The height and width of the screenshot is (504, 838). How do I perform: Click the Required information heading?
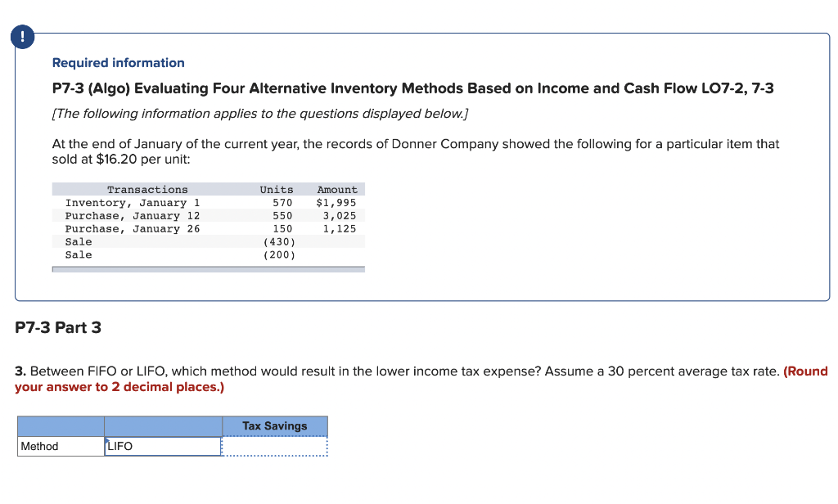(118, 62)
